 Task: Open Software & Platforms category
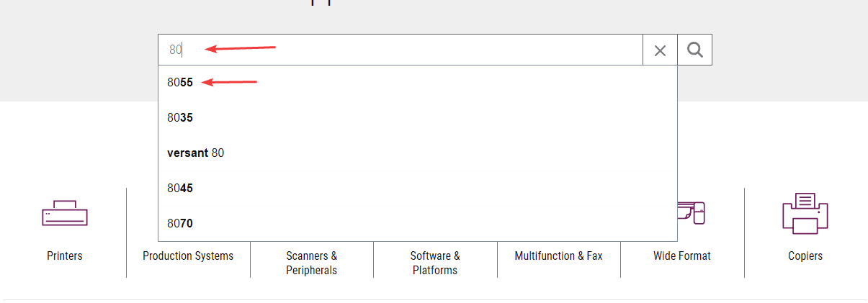[435, 263]
